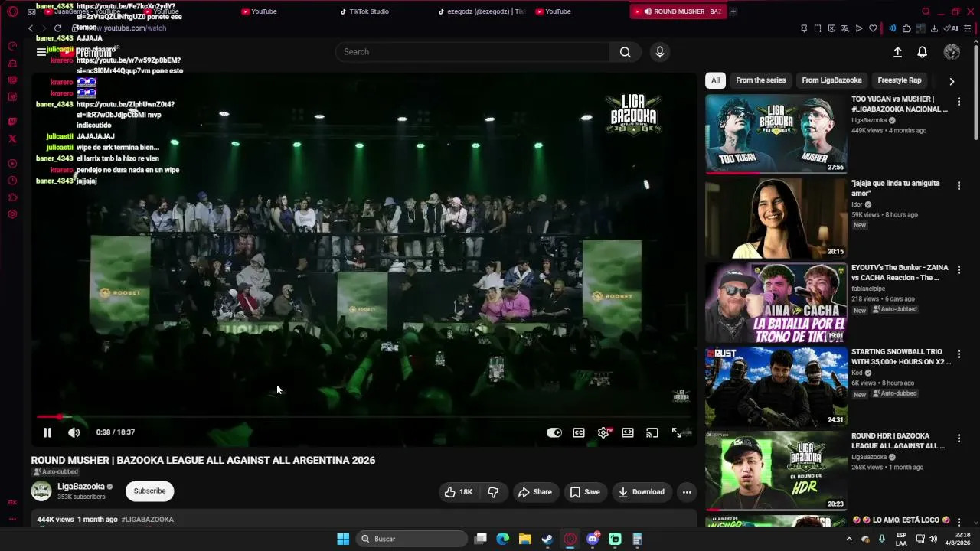Select the From the series chip
Screen dimensions: 980x551
coord(761,80)
